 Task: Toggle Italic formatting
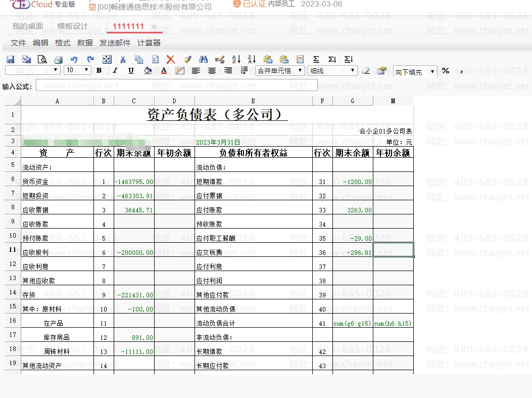(115, 70)
